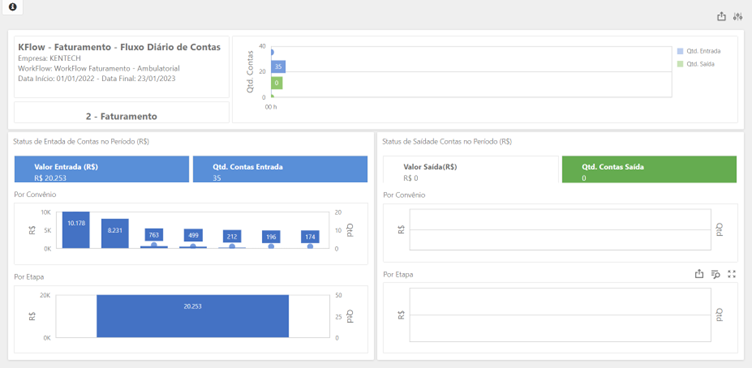Image resolution: width=752 pixels, height=368 pixels.
Task: Open the info icon at top-left
Action: (12, 7)
